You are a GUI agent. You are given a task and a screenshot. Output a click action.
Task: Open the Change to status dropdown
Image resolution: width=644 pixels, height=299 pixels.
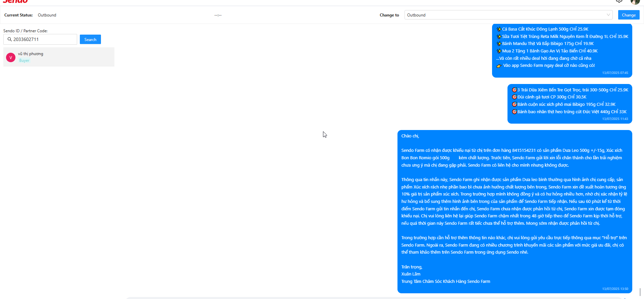508,15
